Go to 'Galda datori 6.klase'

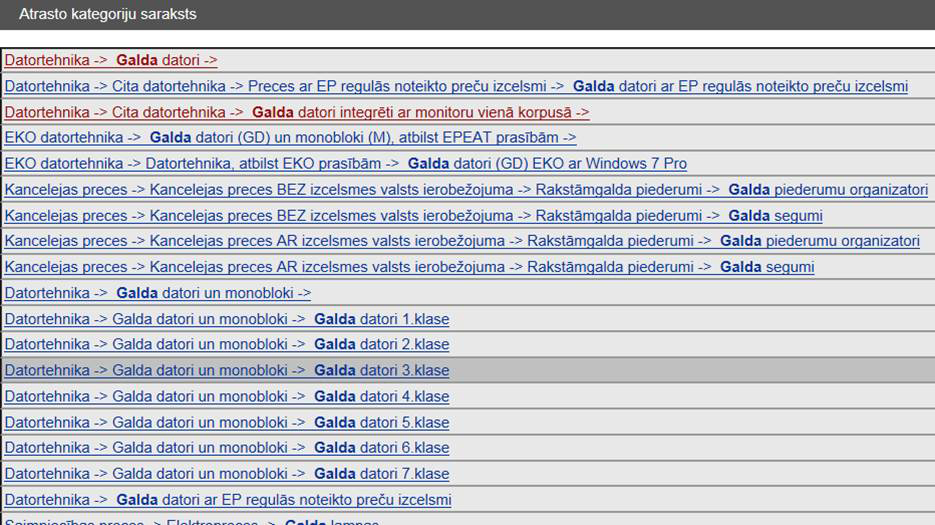(x=227, y=448)
